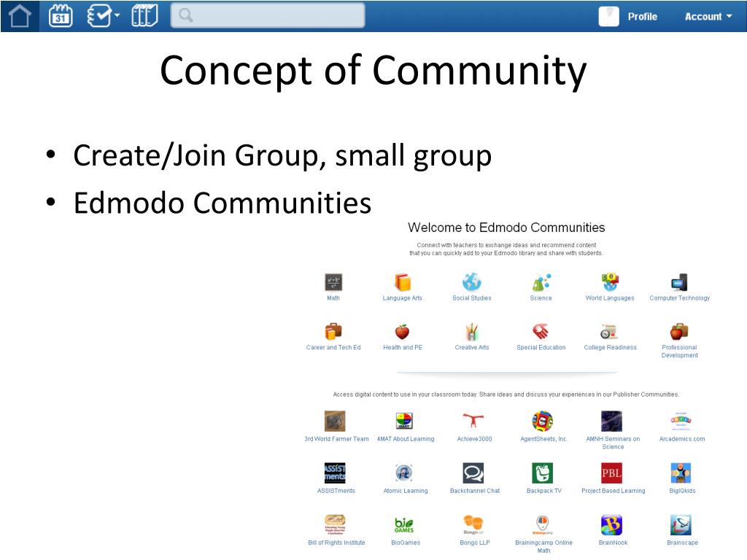Open the AMNH Seminars on Science icon

pyautogui.click(x=612, y=421)
